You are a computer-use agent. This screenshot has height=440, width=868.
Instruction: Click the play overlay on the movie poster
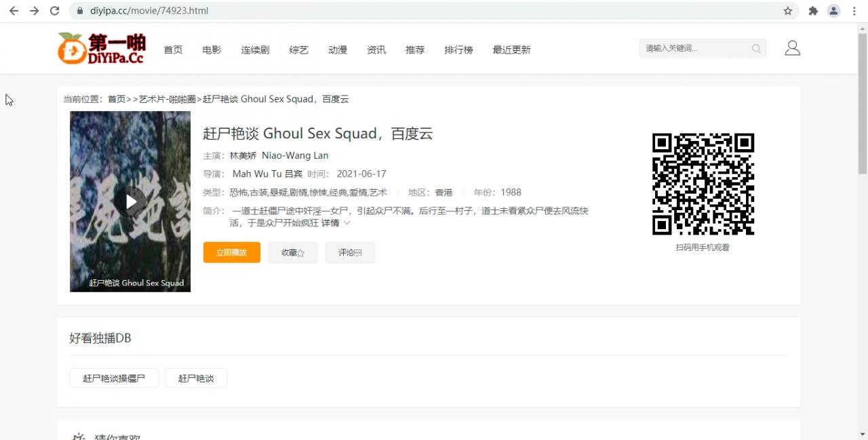(x=130, y=201)
